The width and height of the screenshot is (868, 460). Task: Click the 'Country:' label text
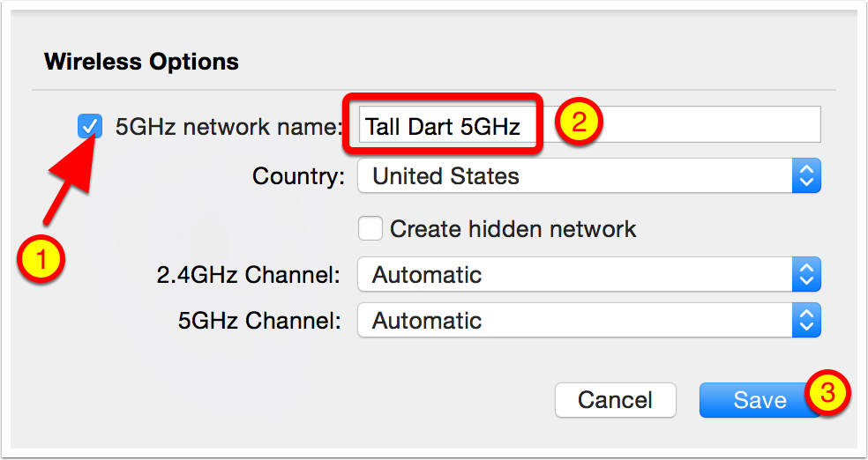[x=298, y=176]
